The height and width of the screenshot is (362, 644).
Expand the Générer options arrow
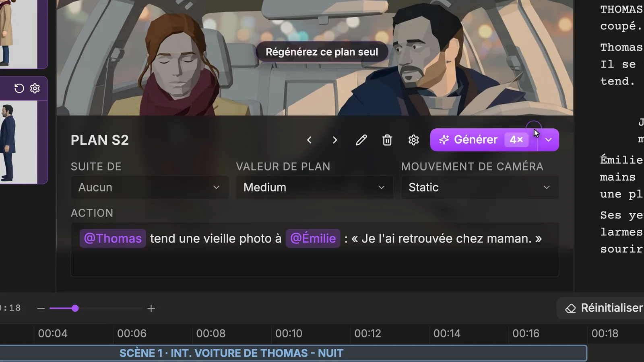click(x=548, y=140)
